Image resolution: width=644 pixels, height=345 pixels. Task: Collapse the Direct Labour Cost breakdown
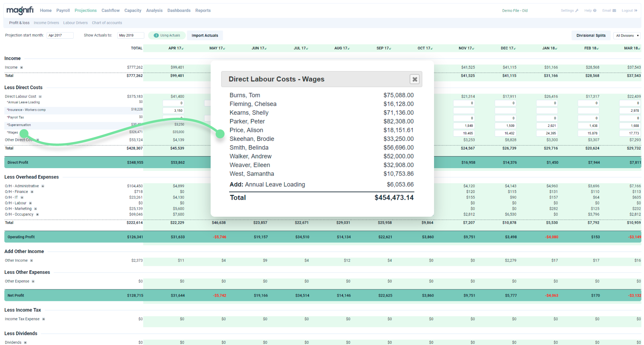(x=40, y=96)
